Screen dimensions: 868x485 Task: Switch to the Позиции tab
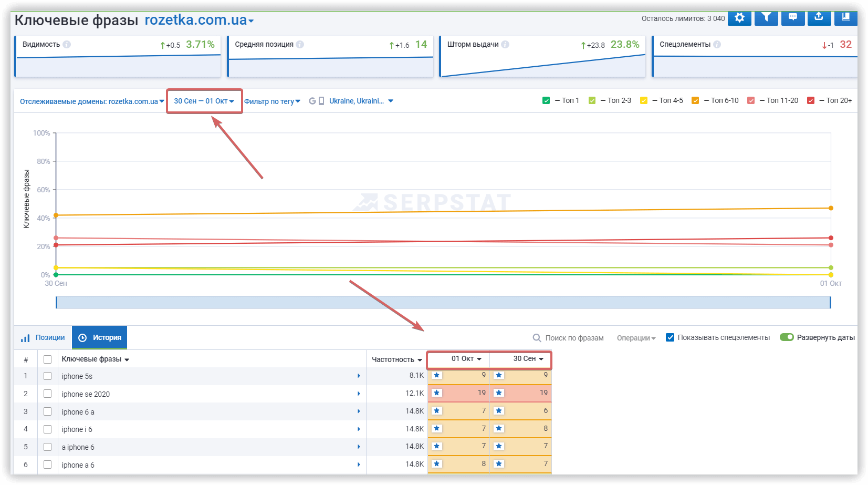tap(44, 338)
